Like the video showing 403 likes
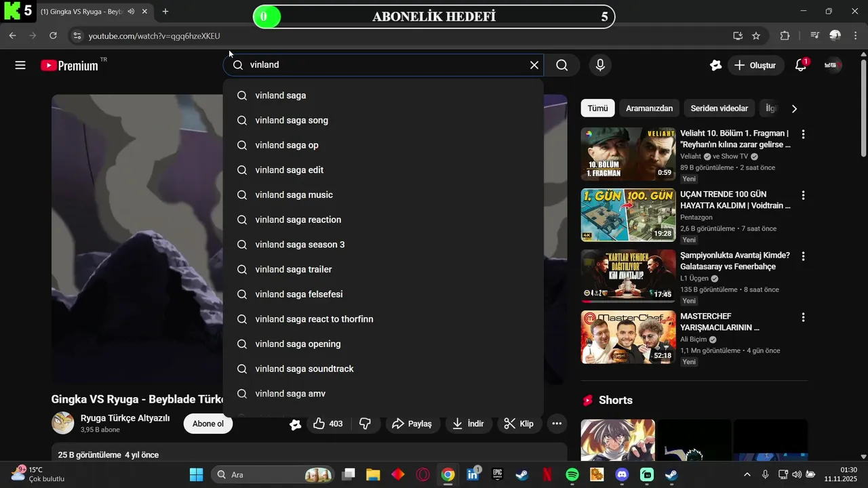 [x=328, y=424]
